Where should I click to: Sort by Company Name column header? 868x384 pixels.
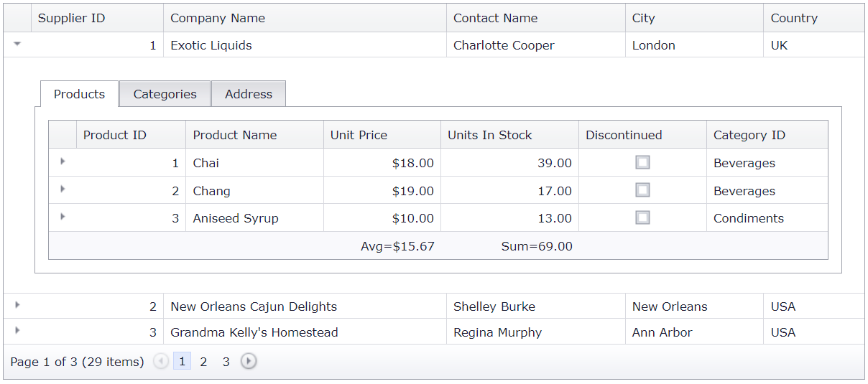[x=218, y=18]
